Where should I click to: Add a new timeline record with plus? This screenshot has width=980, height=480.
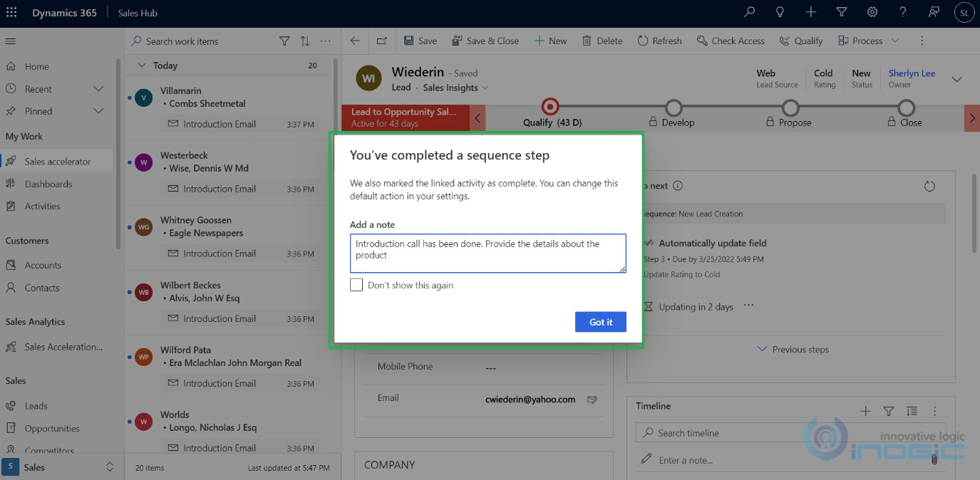pos(866,411)
